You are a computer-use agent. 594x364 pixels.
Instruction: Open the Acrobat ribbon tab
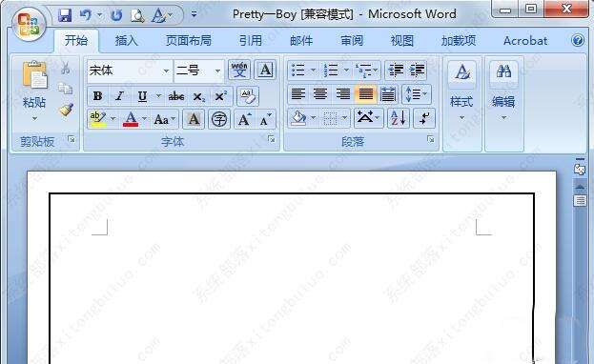click(x=525, y=41)
